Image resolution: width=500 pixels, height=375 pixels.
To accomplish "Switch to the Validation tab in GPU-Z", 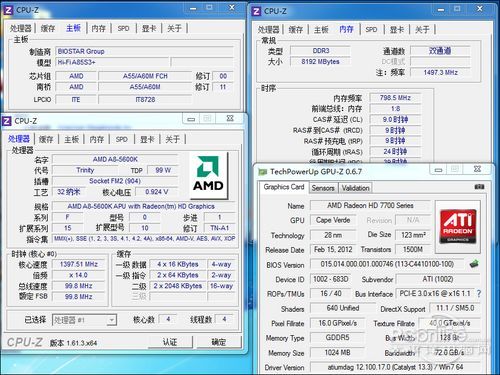I will (355, 188).
